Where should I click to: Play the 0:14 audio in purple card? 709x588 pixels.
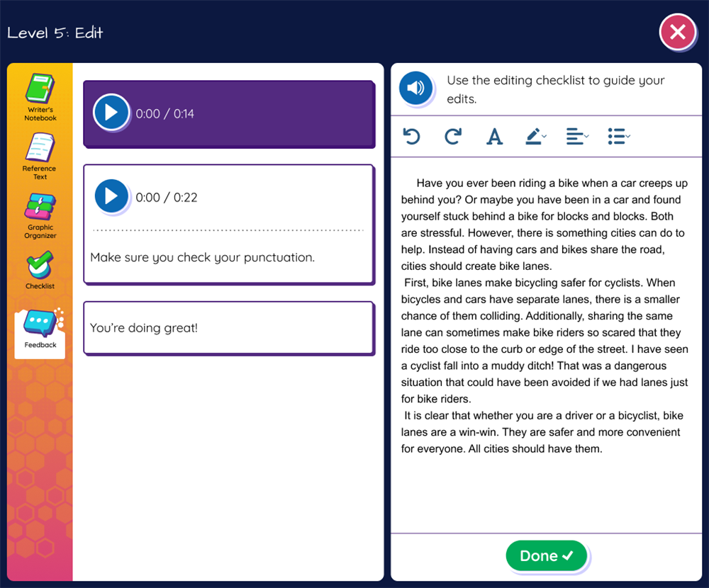click(111, 113)
